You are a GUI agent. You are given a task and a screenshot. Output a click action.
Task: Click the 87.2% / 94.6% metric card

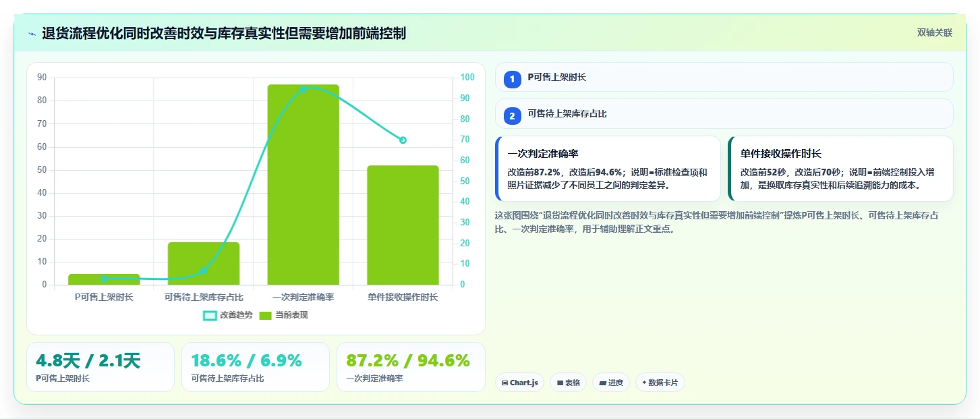(411, 367)
